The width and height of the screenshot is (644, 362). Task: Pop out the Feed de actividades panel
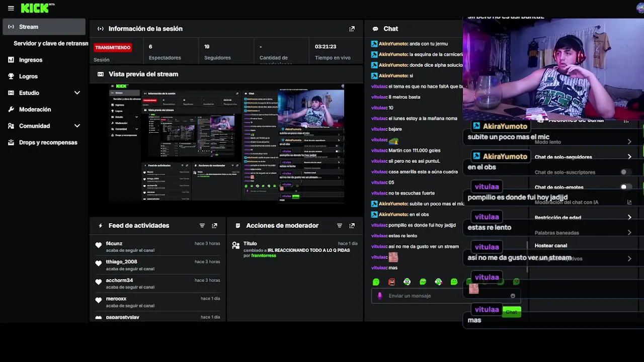click(x=214, y=226)
